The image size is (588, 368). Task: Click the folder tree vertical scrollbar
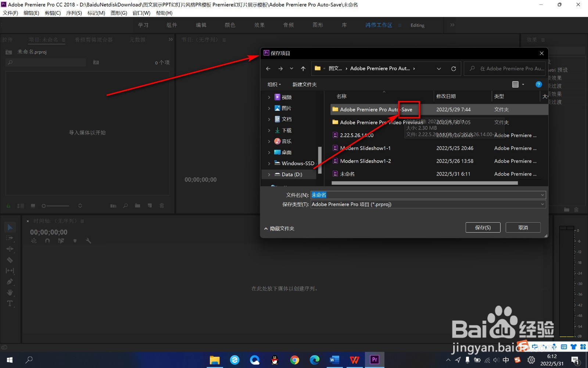coord(320,160)
